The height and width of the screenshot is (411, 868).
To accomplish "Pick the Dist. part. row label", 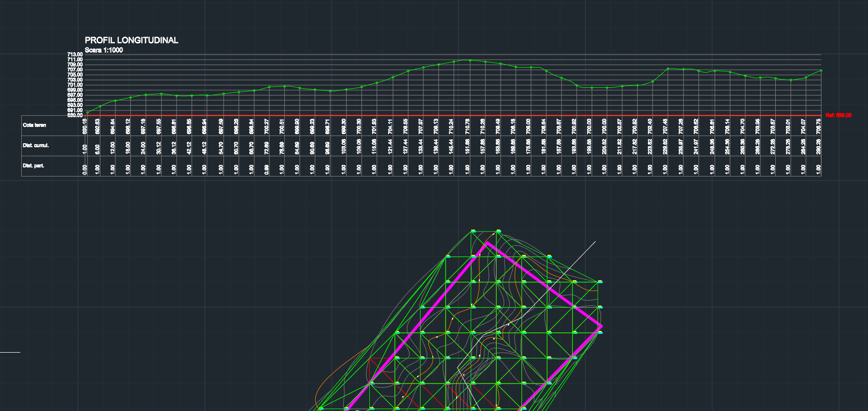I will (x=33, y=166).
